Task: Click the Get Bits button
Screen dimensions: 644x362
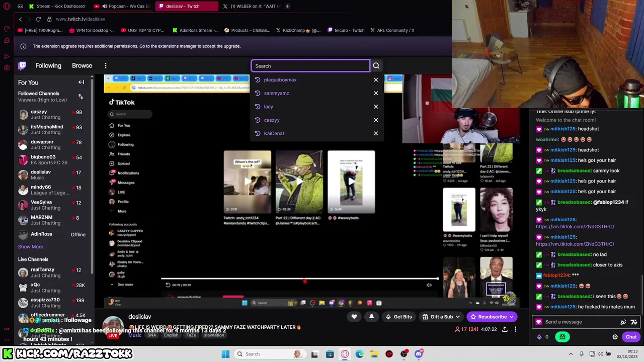Action: pos(398,317)
